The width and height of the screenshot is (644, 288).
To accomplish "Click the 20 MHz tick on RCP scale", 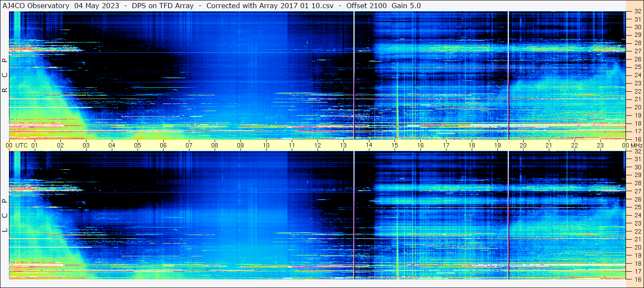I will point(637,107).
